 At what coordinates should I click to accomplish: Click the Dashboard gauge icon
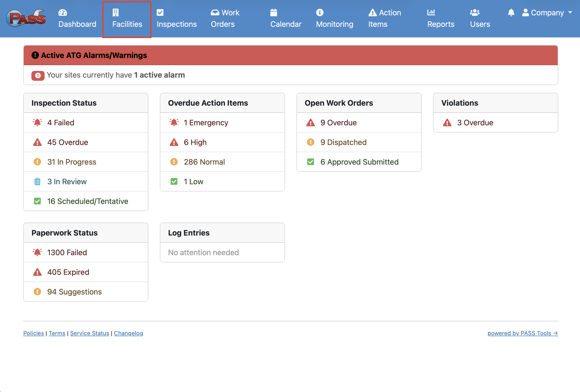click(62, 12)
